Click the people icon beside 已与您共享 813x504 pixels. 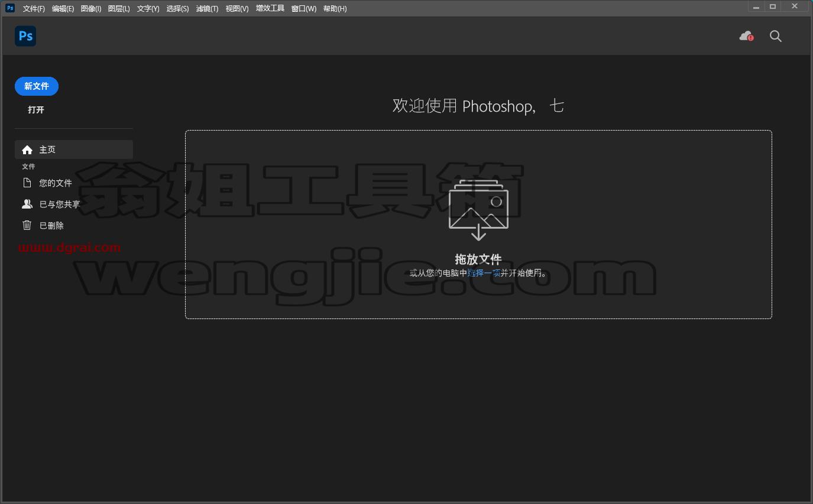tap(27, 204)
